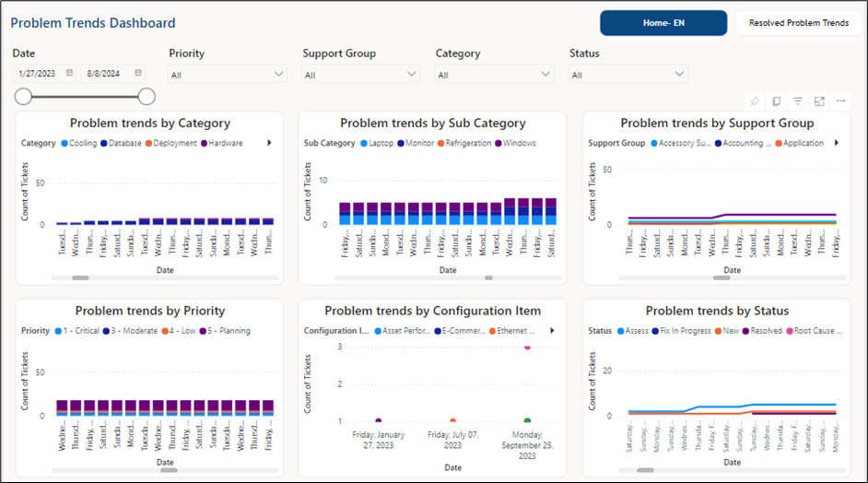Open calendar picker for end date 8/8/2024

138,73
